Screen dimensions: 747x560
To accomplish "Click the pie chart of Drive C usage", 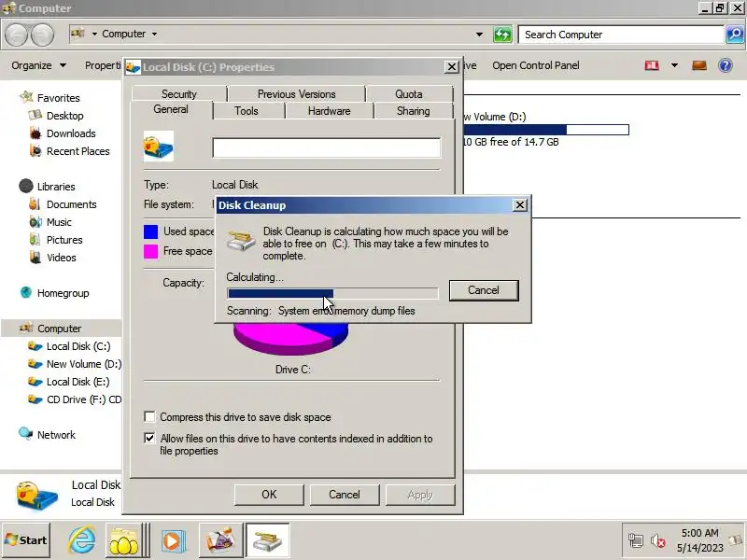I will (290, 338).
